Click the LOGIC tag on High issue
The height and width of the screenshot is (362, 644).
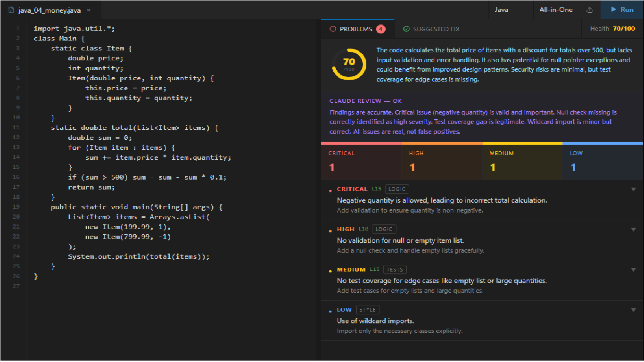[x=384, y=229]
